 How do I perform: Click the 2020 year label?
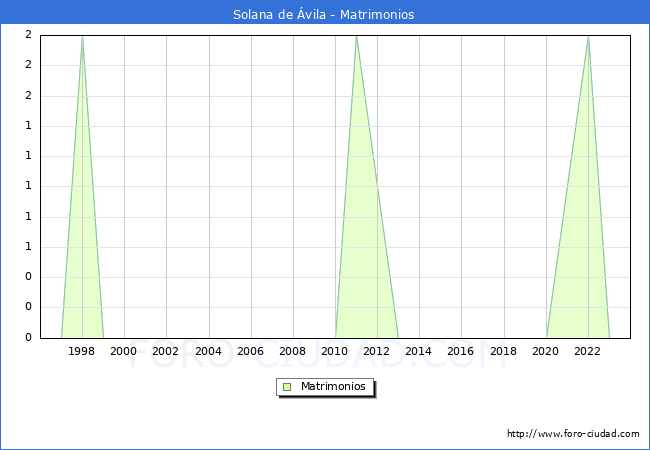point(546,351)
